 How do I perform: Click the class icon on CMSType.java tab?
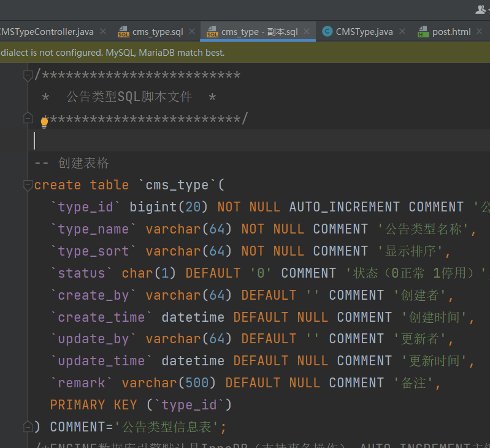[327, 31]
